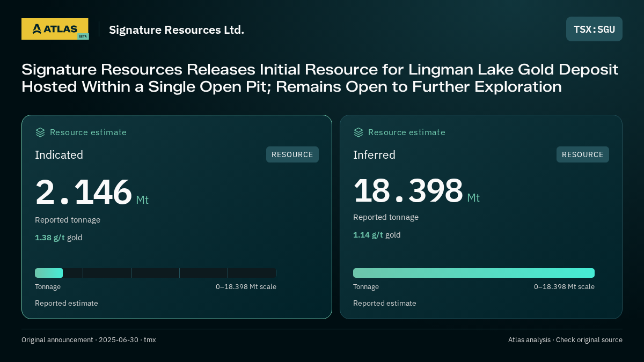The image size is (644, 362).
Task: Click the Atlas beta logo
Action: pyautogui.click(x=55, y=29)
